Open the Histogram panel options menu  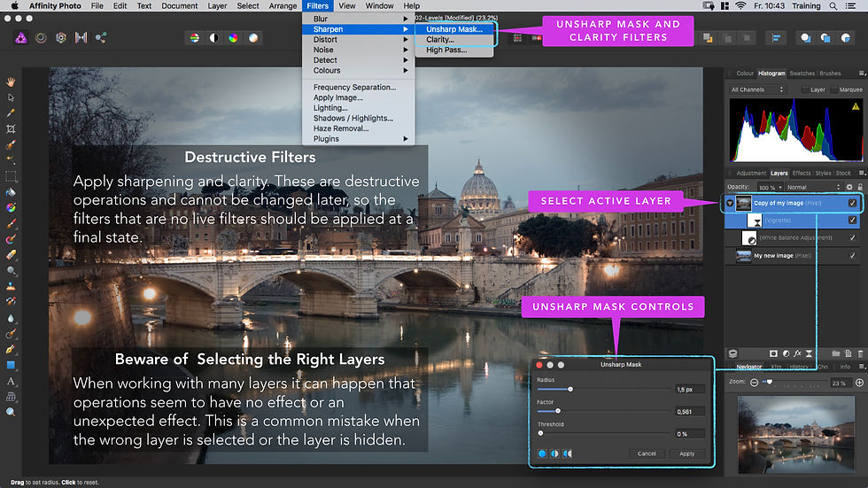pyautogui.click(x=861, y=73)
